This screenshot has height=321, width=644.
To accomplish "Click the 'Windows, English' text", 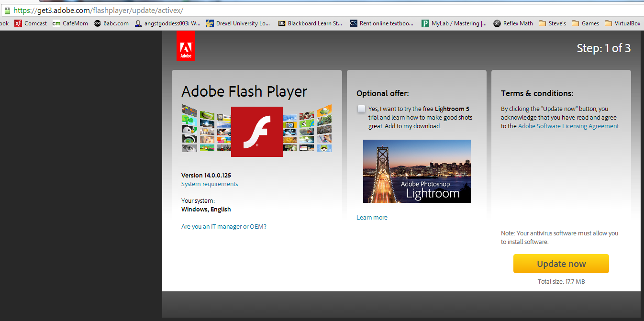I will click(x=206, y=210).
